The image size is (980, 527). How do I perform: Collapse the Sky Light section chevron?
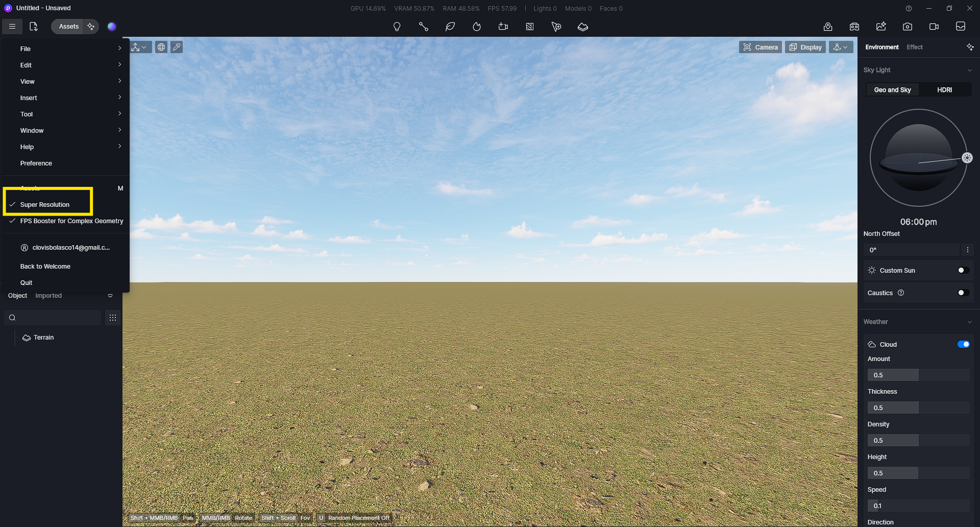tap(969, 70)
